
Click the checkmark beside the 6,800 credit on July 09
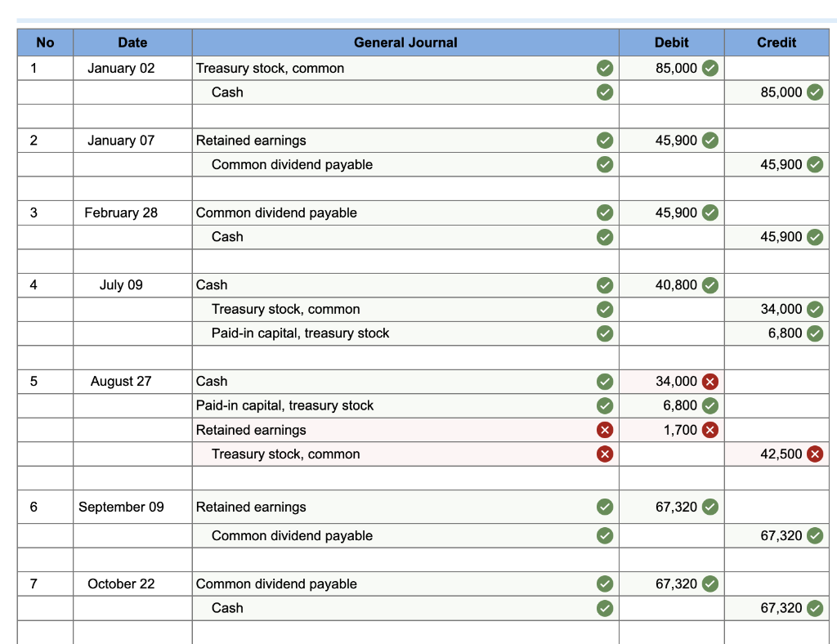tap(812, 333)
